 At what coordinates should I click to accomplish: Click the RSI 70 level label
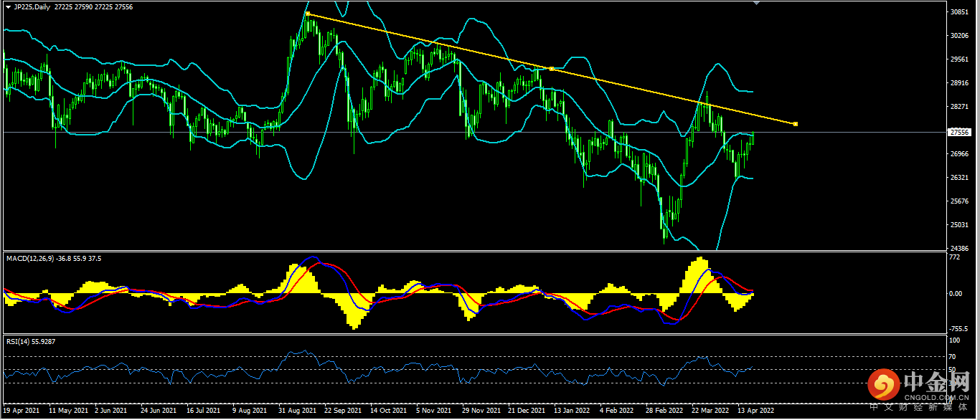(953, 356)
